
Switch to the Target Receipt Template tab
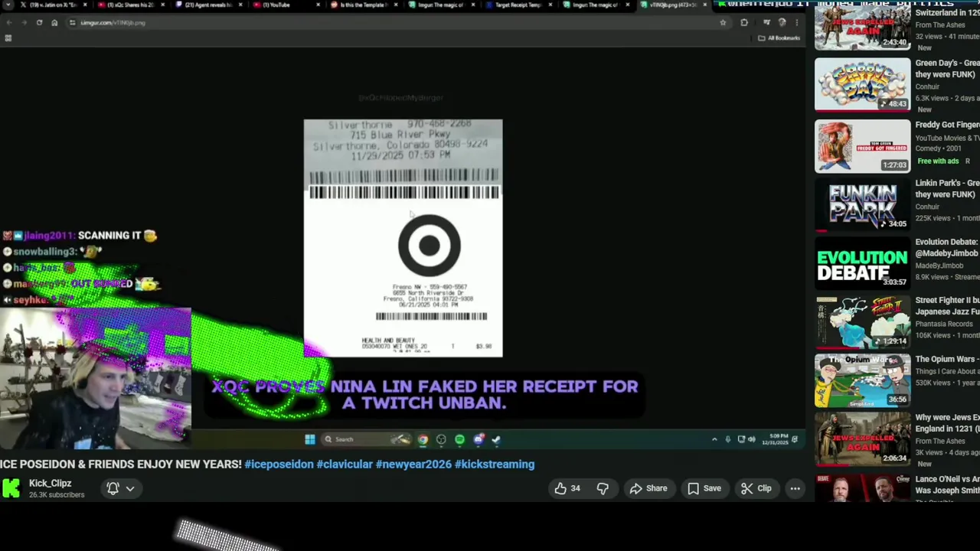[517, 5]
